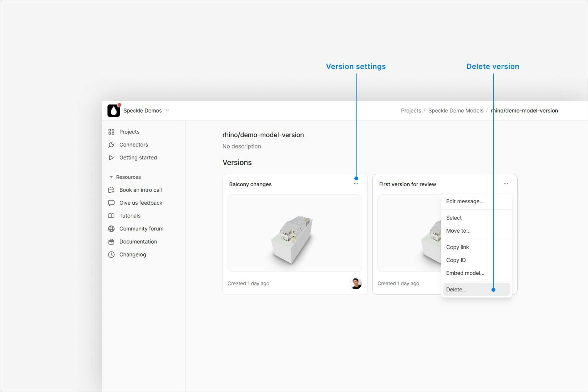
Task: Click Speckle Demo Models breadcrumb
Action: 456,111
